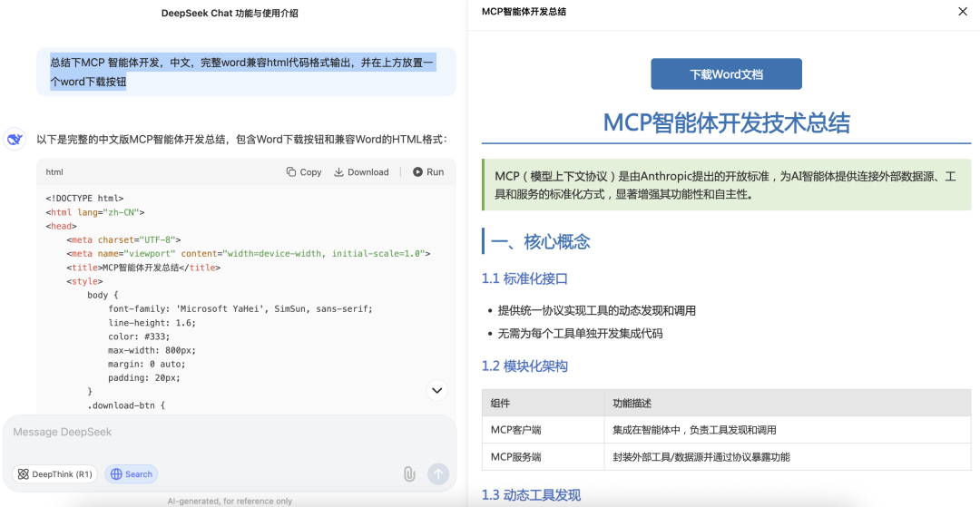This screenshot has width=980, height=507.
Task: Click the MCP智能体开发技术总结 heading
Action: click(x=726, y=123)
